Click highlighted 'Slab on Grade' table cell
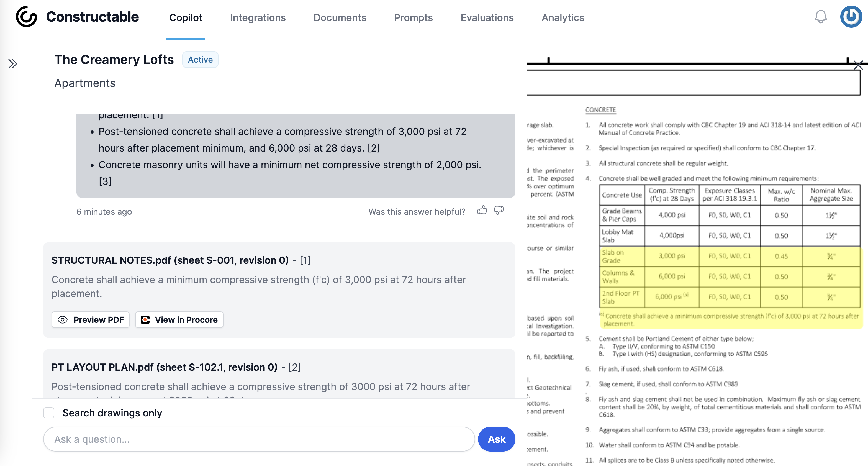868x466 pixels. click(x=622, y=257)
